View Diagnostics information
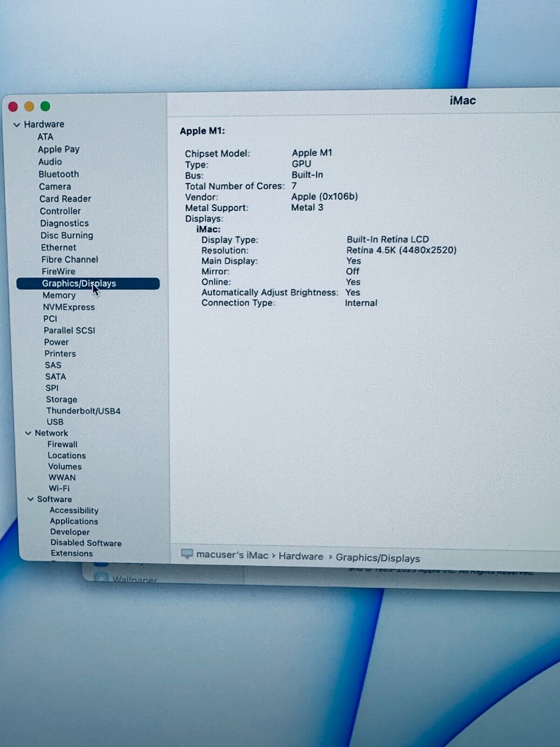 (x=64, y=223)
